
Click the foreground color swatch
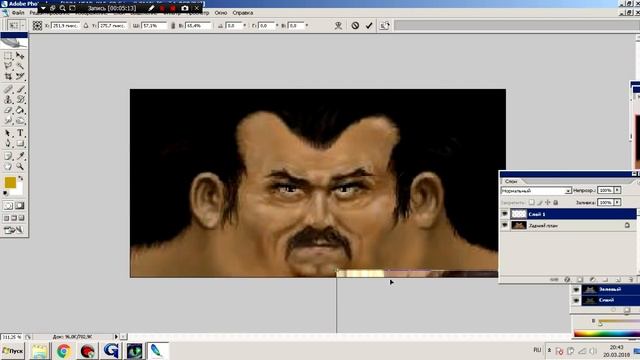[x=10, y=182]
